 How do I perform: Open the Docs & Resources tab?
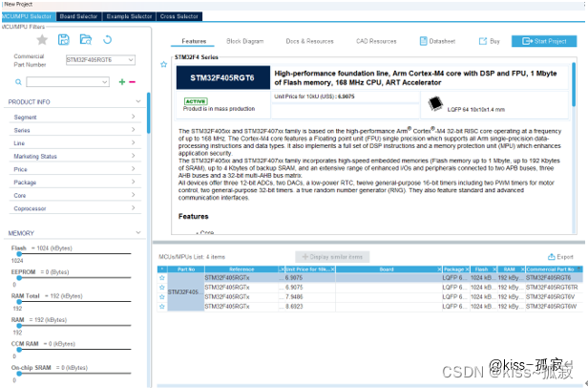pos(309,41)
